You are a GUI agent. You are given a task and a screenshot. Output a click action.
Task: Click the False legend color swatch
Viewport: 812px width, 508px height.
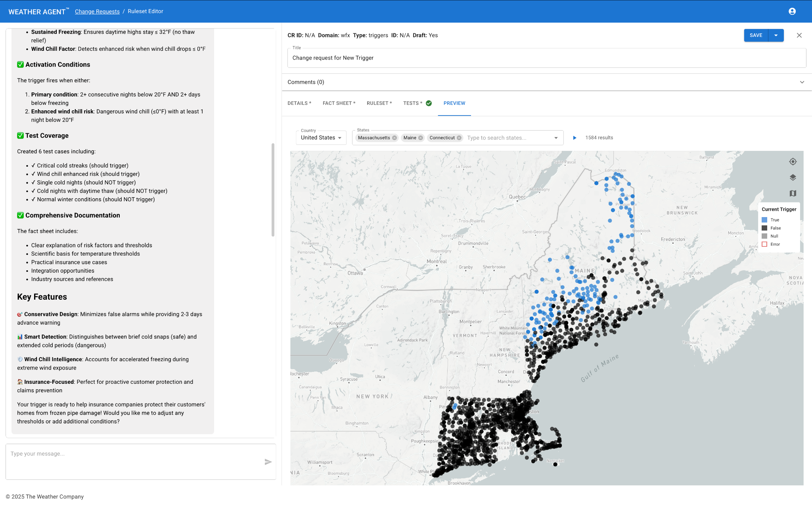[764, 228]
